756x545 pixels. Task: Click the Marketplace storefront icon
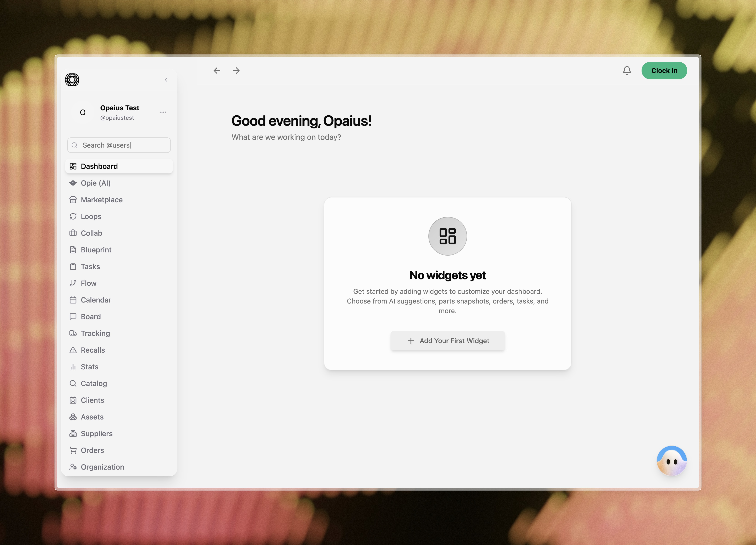(73, 200)
